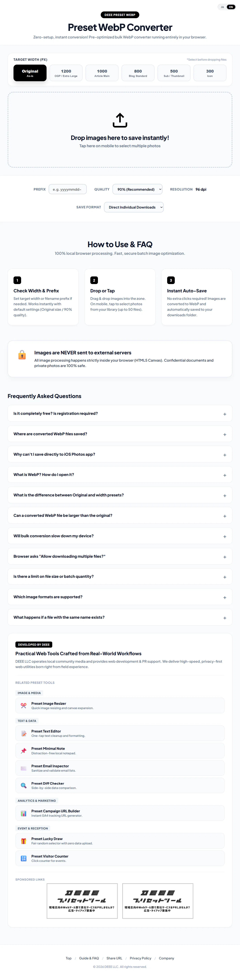The height and width of the screenshot is (980, 240).
Task: Click the upload arrow icon in drop zone
Action: (x=120, y=120)
